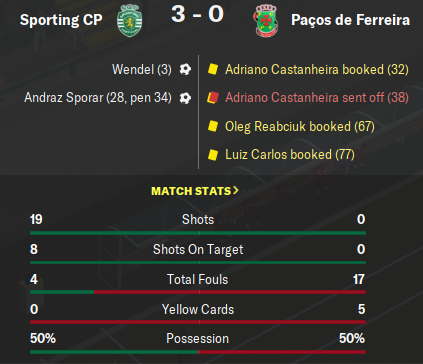423x364 pixels.
Task: Click Adriano Castanheira sent off (38) event
Action: pos(317,98)
